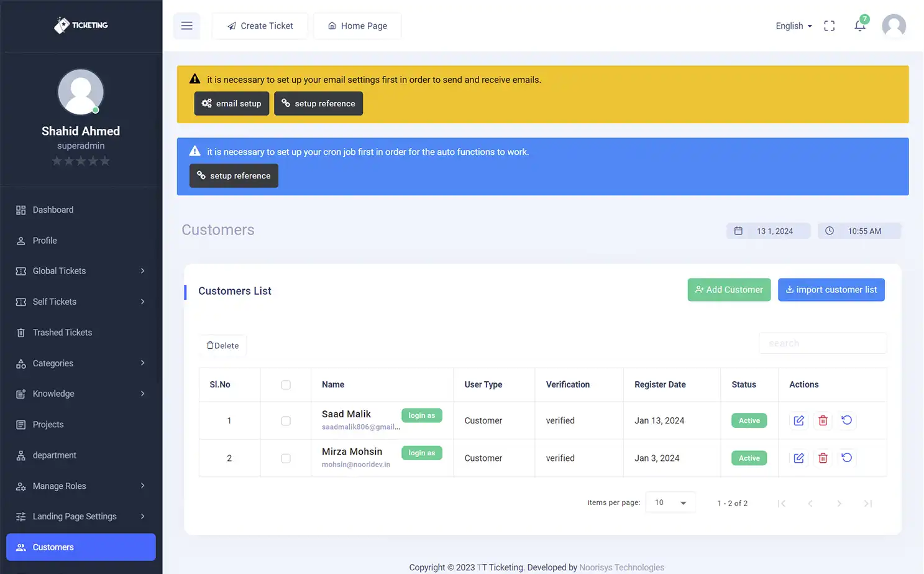Open the English language dropdown

[794, 25]
